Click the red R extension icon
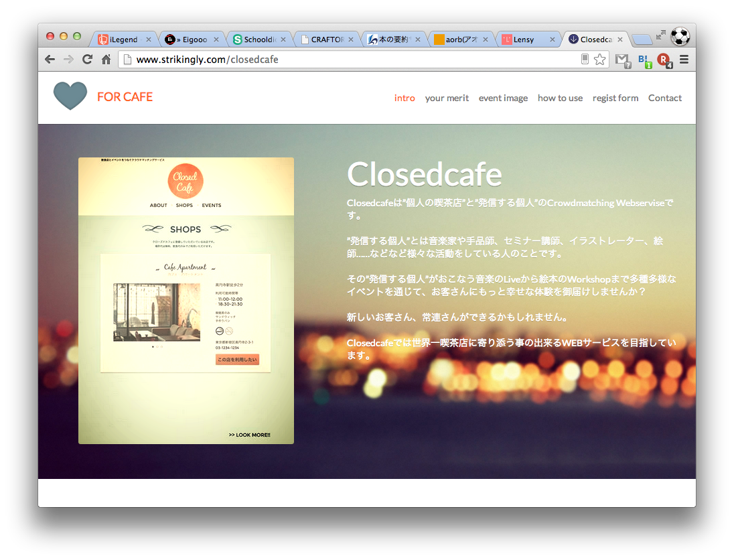 [664, 60]
